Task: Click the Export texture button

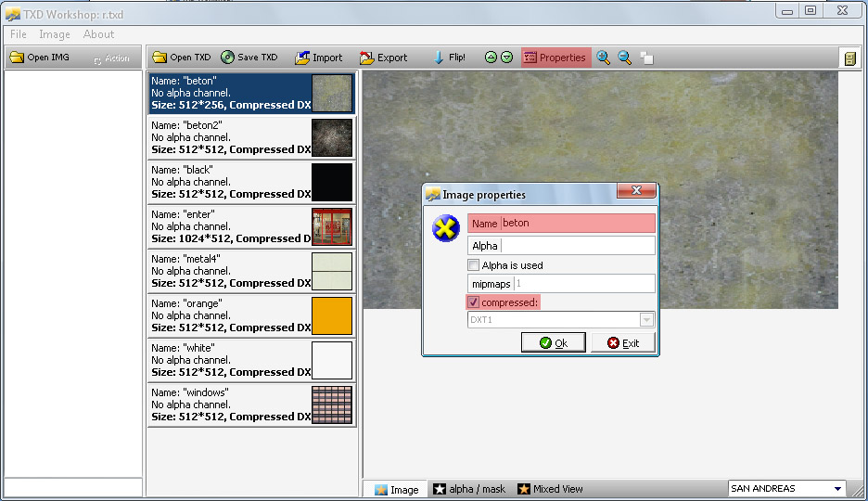Action: point(383,58)
